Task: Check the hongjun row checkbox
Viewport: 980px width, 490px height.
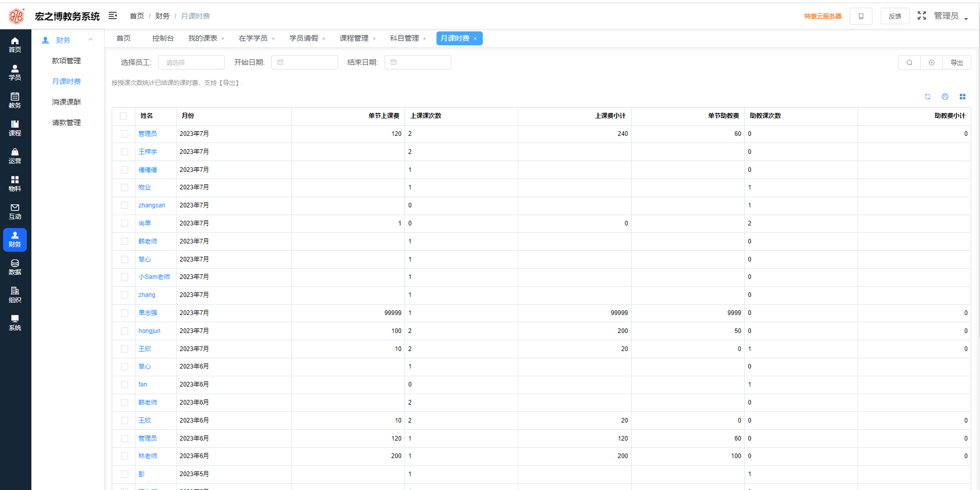Action: point(125,331)
